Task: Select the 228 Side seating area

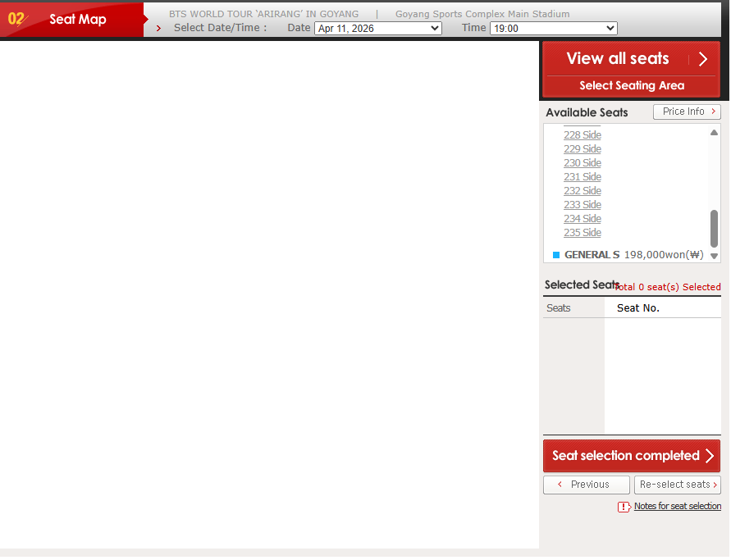Action: 583,135
